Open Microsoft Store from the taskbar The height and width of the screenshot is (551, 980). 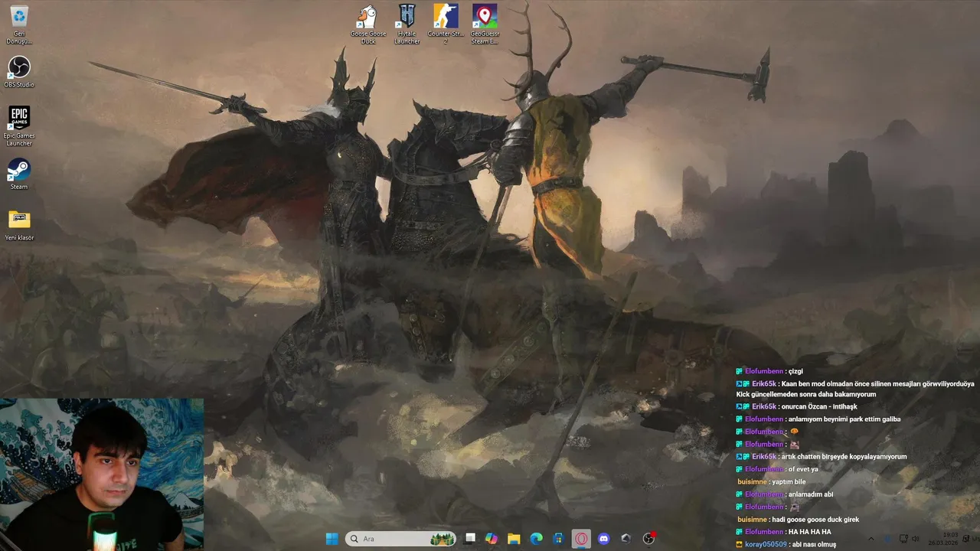(559, 539)
